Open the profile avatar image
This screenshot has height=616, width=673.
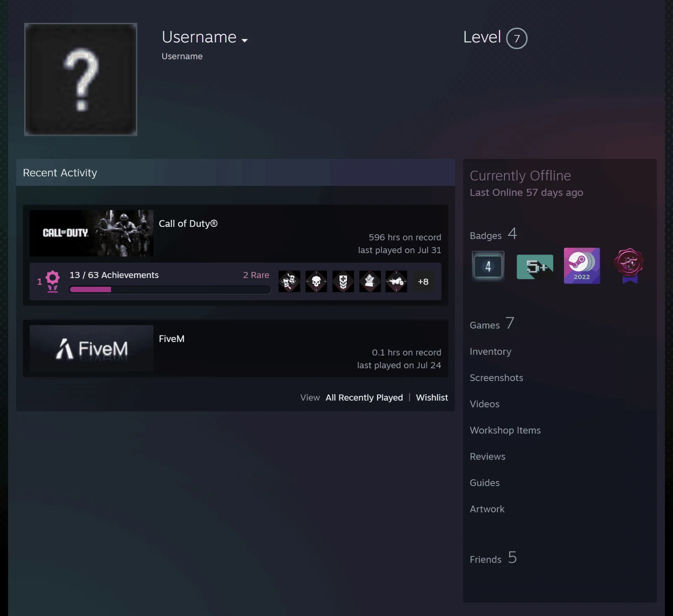[x=81, y=79]
